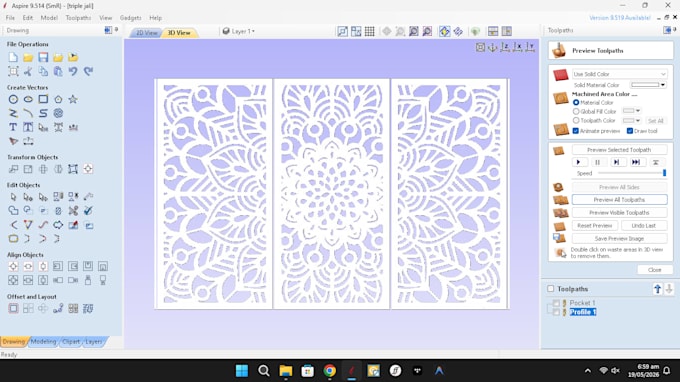Close the Preview Toolpaths panel
This screenshot has height=382, width=680.
coord(654,270)
